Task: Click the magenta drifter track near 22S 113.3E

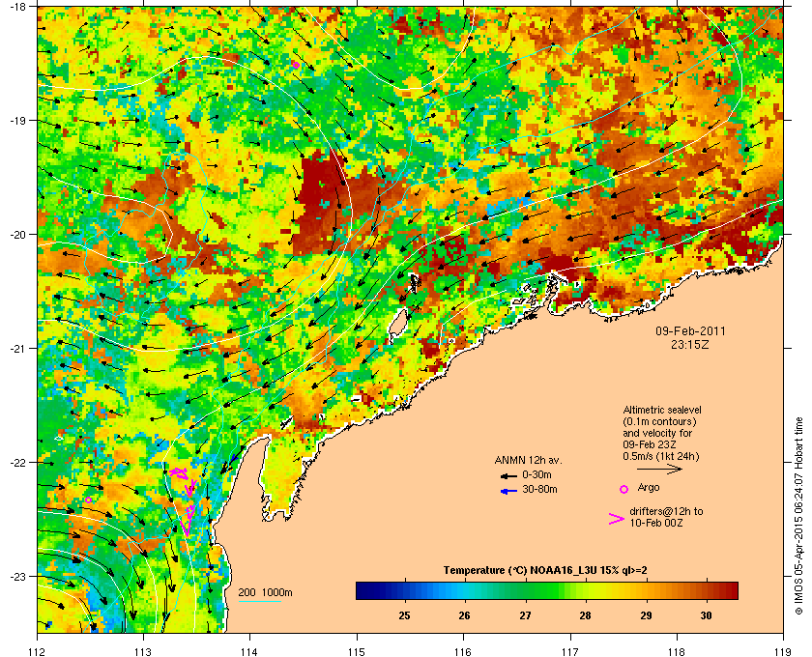Action: point(179,472)
